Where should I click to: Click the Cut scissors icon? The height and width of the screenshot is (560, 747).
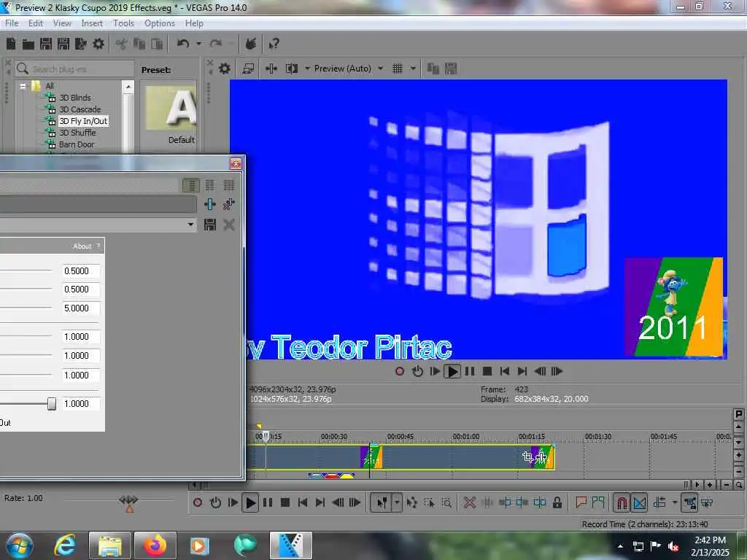122,44
